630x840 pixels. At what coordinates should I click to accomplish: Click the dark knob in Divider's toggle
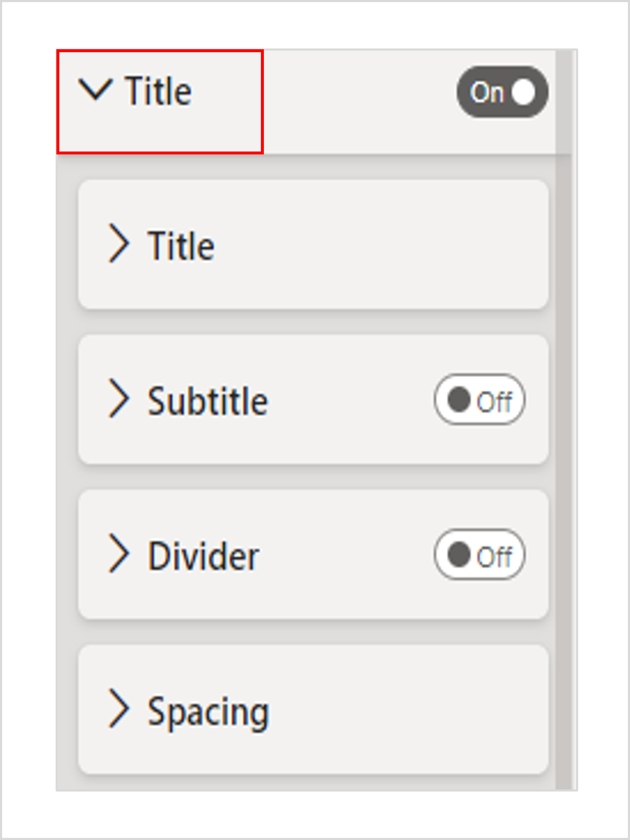(459, 554)
